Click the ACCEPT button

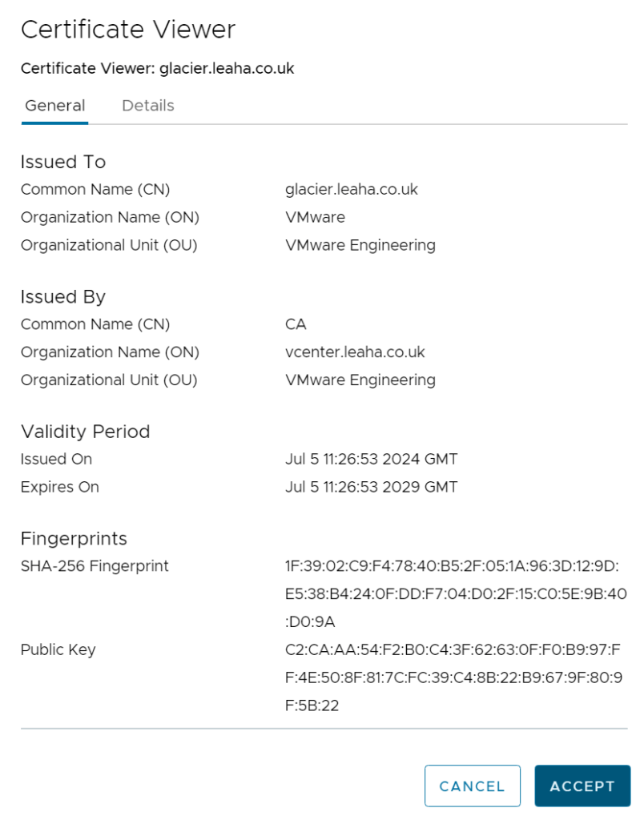point(582,786)
